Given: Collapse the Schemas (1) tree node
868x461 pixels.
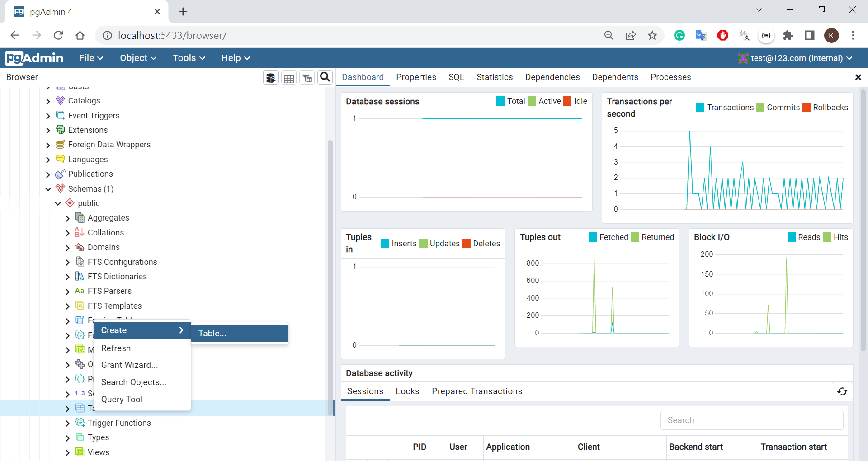Looking at the screenshot, I should tap(48, 189).
